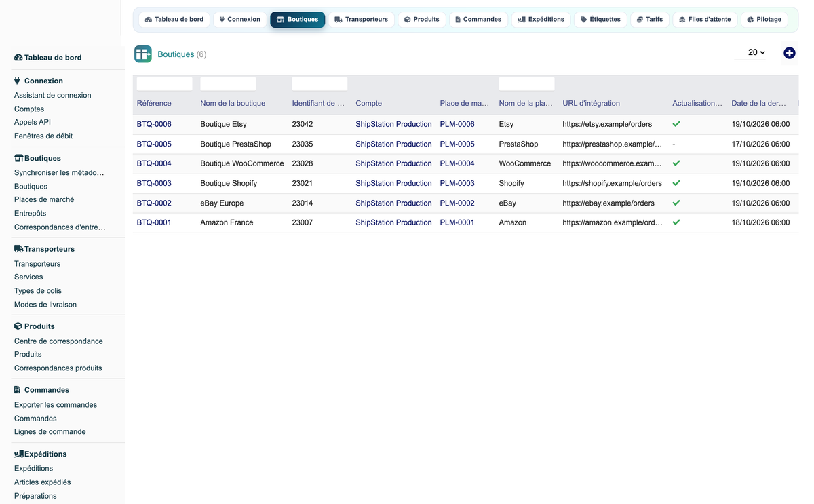Open ShipStation Production account in PrestaShop row
Viewport: 814px width, 504px height.
pyautogui.click(x=393, y=144)
